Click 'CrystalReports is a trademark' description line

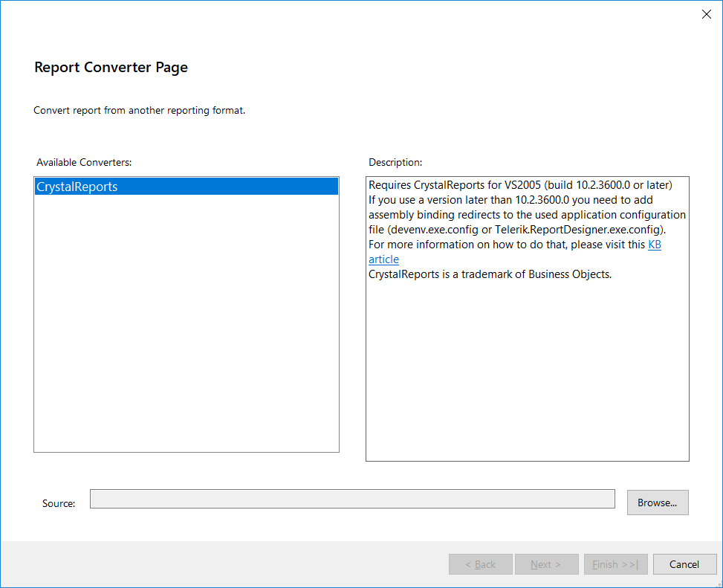tap(490, 274)
